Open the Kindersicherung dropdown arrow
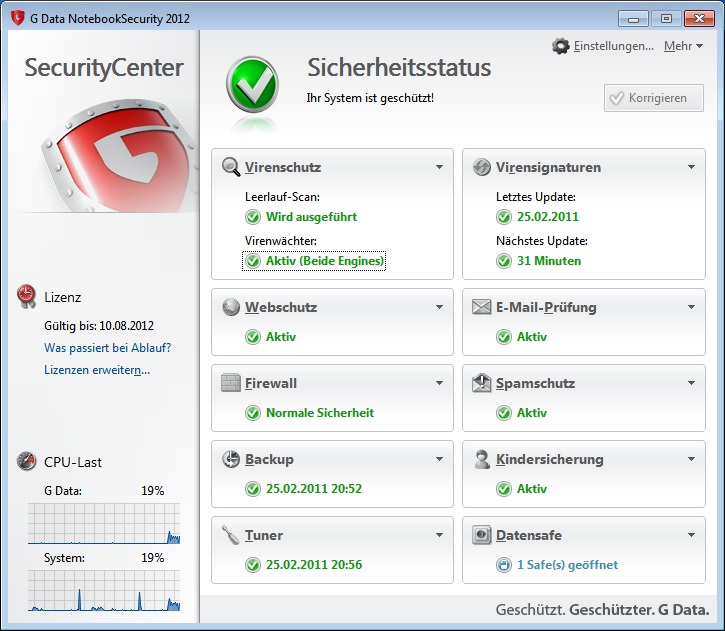The width and height of the screenshot is (725, 631). [691, 459]
